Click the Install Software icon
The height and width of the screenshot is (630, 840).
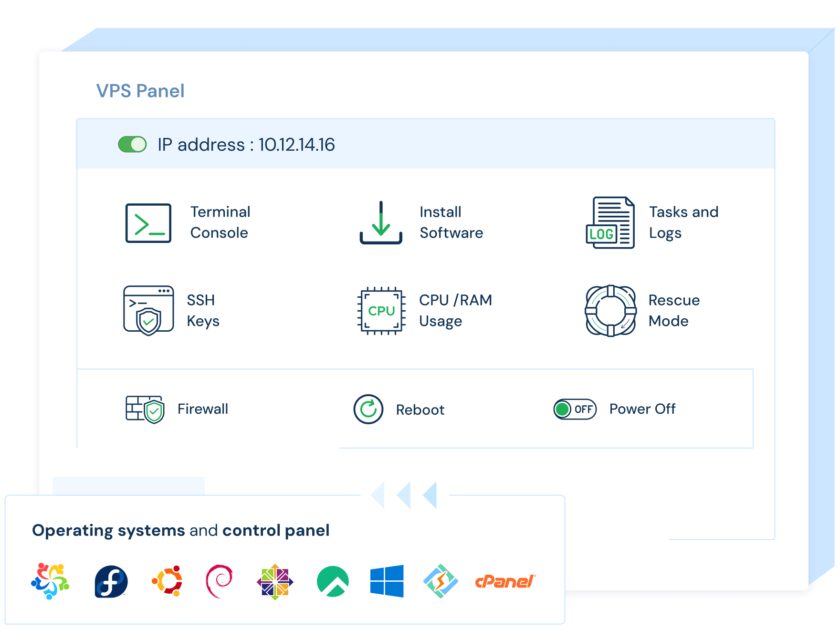tap(380, 223)
